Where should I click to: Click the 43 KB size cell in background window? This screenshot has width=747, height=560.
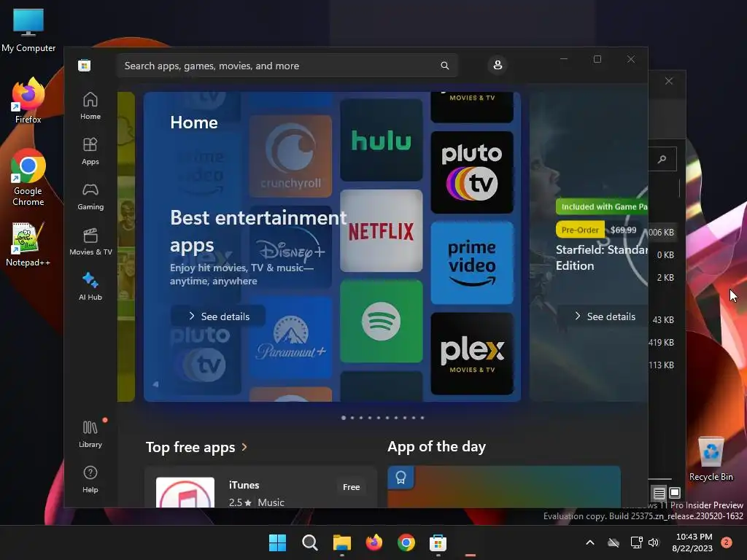click(x=663, y=320)
